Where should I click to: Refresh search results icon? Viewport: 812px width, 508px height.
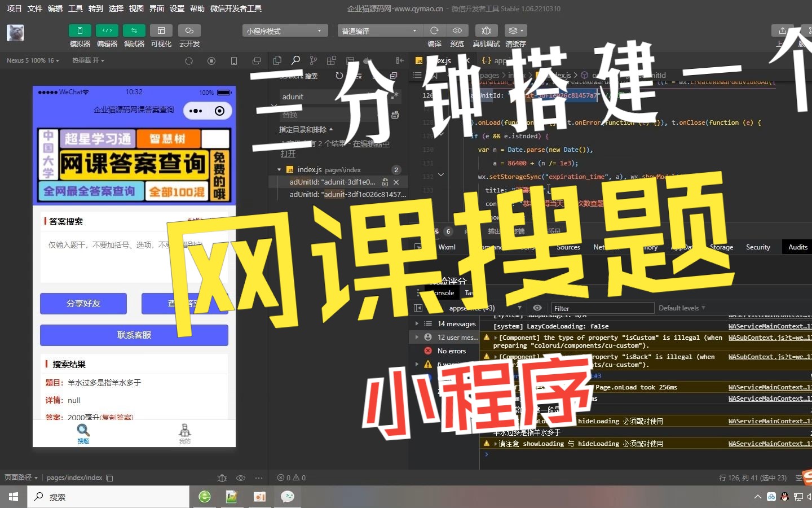pyautogui.click(x=339, y=76)
